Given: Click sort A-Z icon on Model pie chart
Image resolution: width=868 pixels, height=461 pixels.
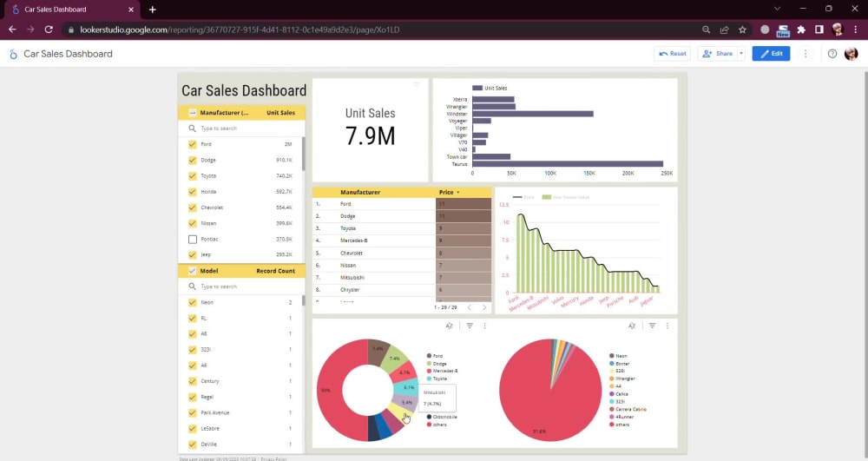Looking at the screenshot, I should click(632, 326).
